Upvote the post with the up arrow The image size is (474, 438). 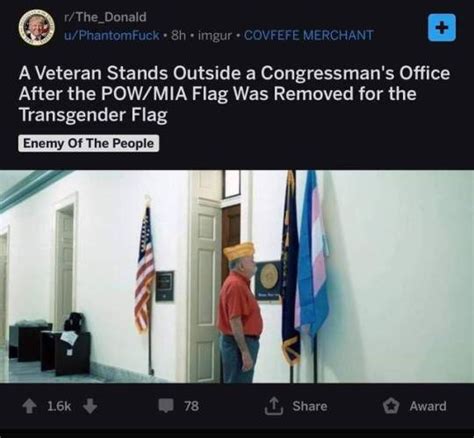[x=29, y=406]
